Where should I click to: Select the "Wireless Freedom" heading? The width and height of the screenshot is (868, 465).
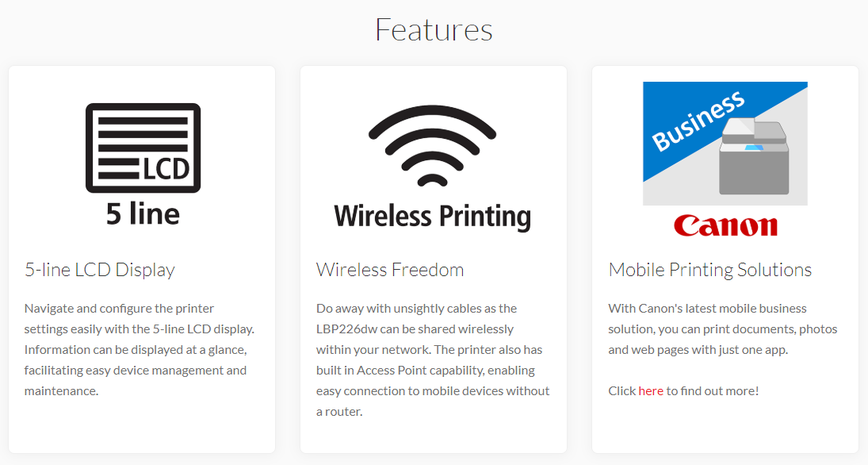[390, 270]
